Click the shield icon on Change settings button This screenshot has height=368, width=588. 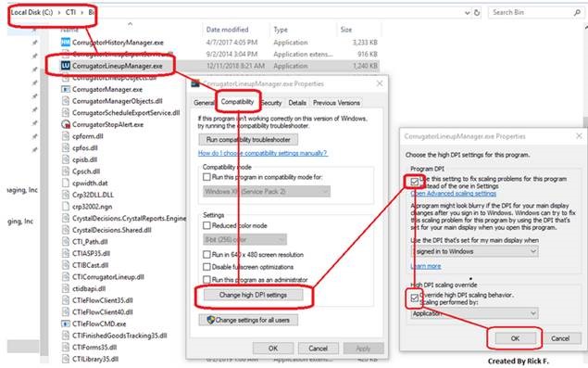210,320
